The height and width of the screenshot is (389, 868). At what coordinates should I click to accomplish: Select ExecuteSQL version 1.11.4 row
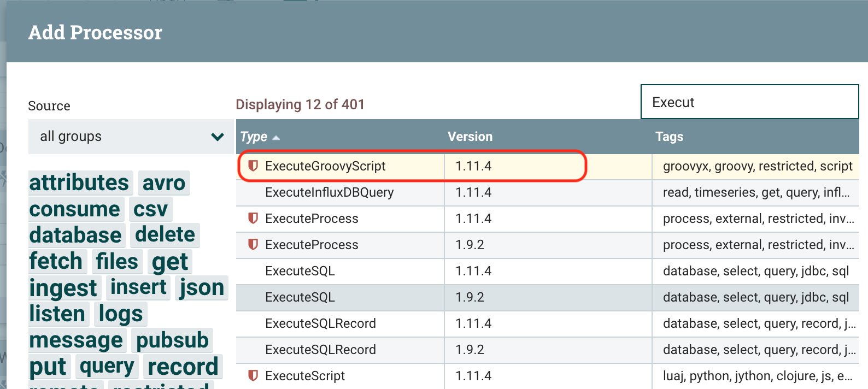pos(300,271)
